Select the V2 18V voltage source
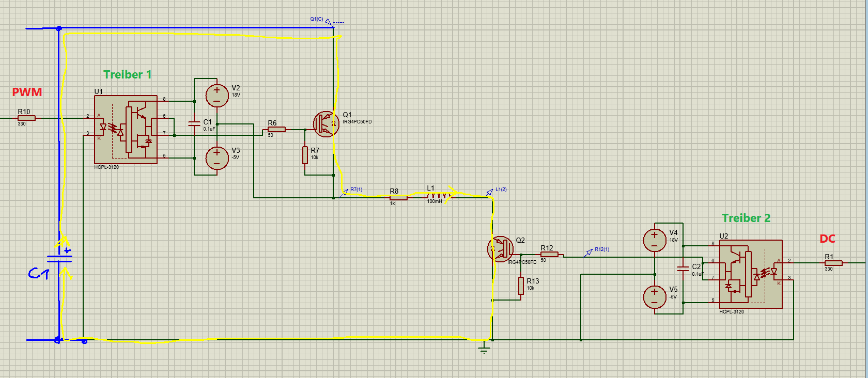The image size is (868, 378). pyautogui.click(x=217, y=96)
